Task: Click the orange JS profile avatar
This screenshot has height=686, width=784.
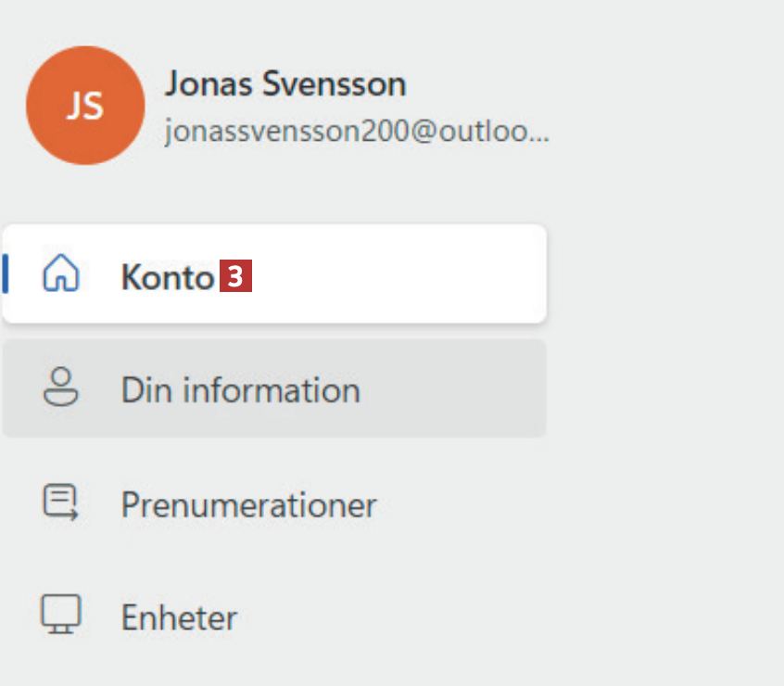Action: tap(85, 106)
